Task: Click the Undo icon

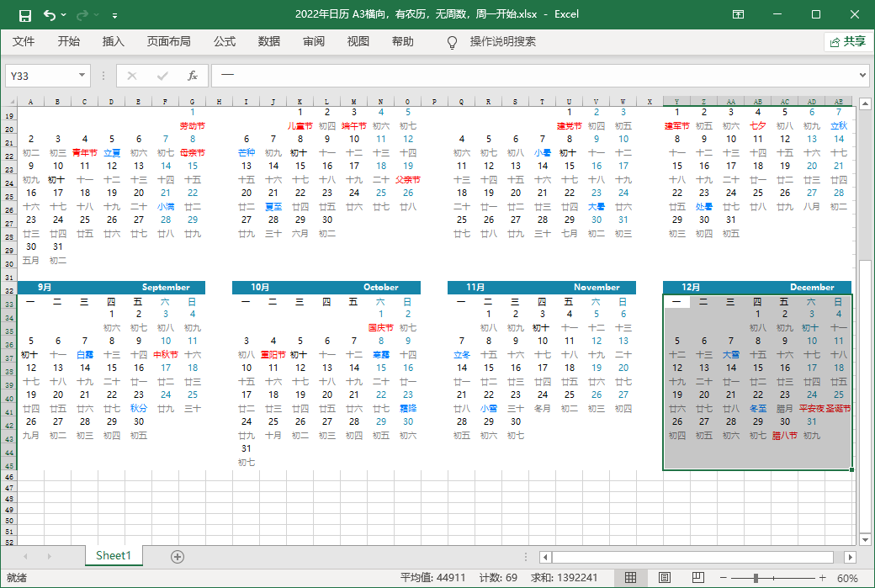Action: tap(48, 14)
